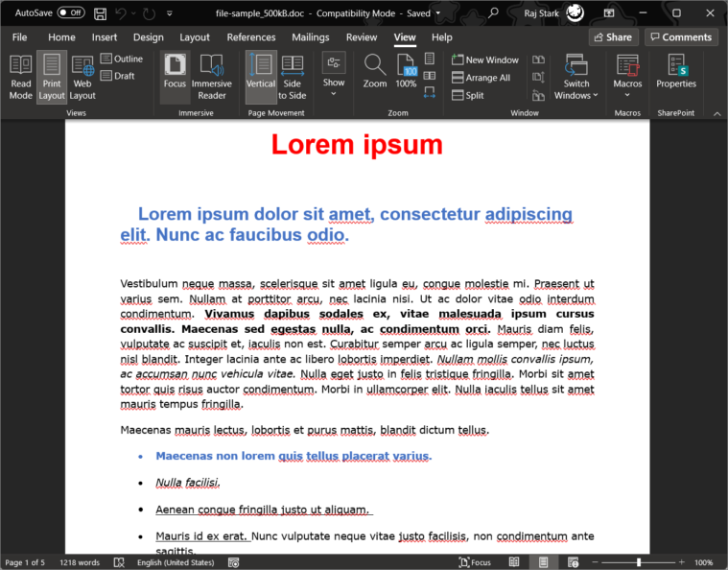The height and width of the screenshot is (570, 728).
Task: Open the saved status dropdown in title
Action: (x=437, y=13)
